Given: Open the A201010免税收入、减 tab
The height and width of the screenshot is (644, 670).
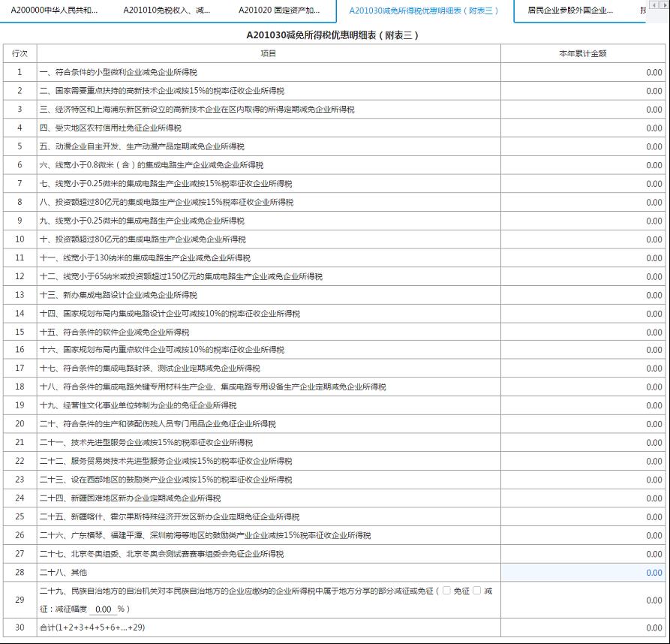Looking at the screenshot, I should click(x=166, y=11).
